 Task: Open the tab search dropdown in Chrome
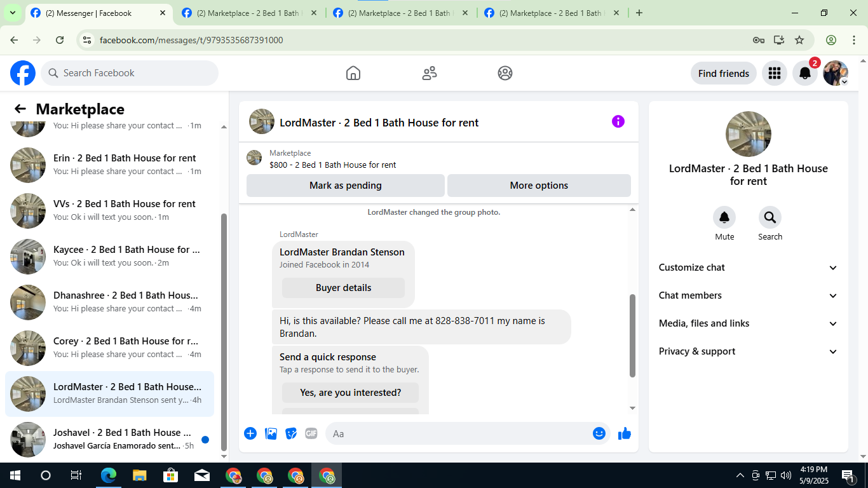tap(12, 13)
